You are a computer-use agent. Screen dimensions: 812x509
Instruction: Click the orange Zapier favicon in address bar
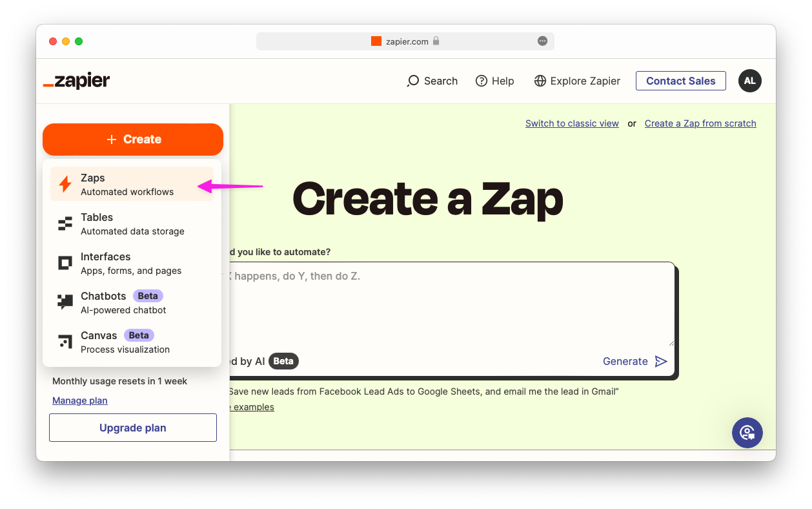(376, 41)
